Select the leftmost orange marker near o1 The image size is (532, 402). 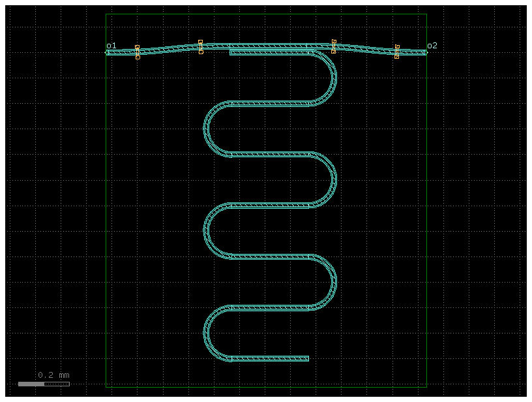pos(137,52)
